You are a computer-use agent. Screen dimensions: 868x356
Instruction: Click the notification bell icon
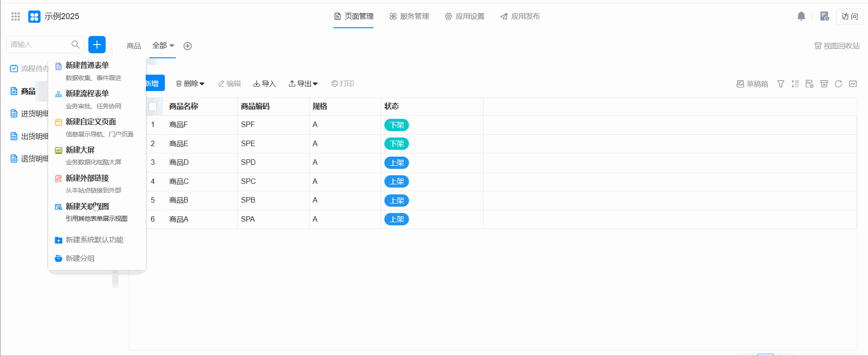tap(801, 16)
